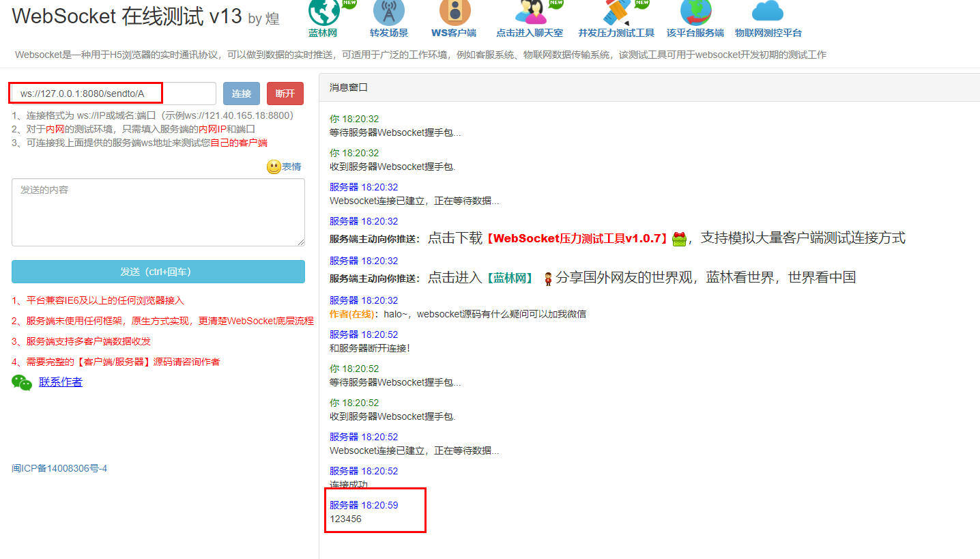The width and height of the screenshot is (980, 559).
Task: Click the 发送（ctrl+回车） send button
Action: pyautogui.click(x=158, y=272)
